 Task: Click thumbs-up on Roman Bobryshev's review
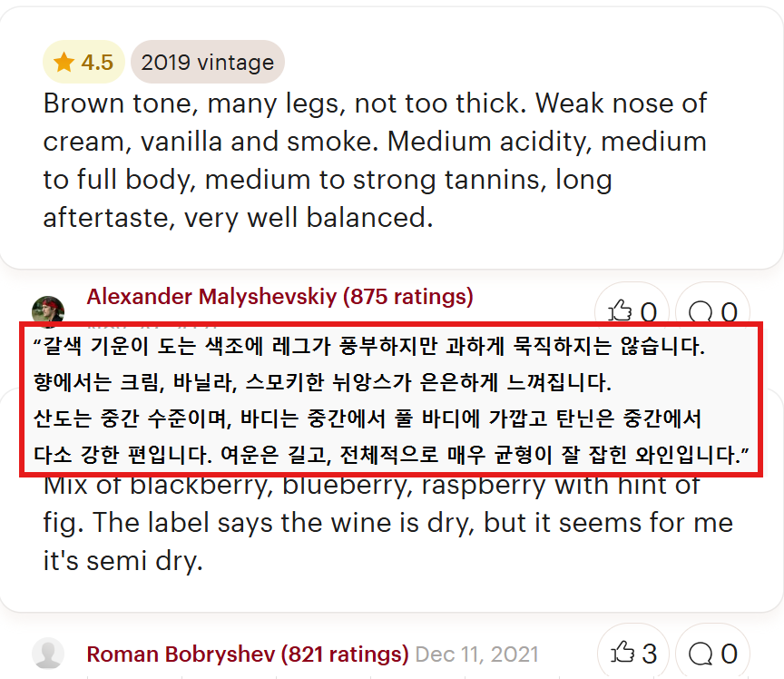coord(622,652)
